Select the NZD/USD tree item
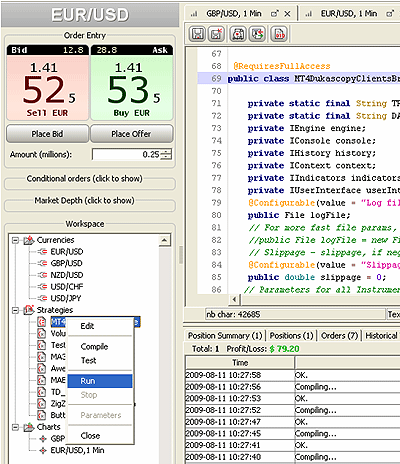Image resolution: width=400 pixels, height=464 pixels. 67,275
